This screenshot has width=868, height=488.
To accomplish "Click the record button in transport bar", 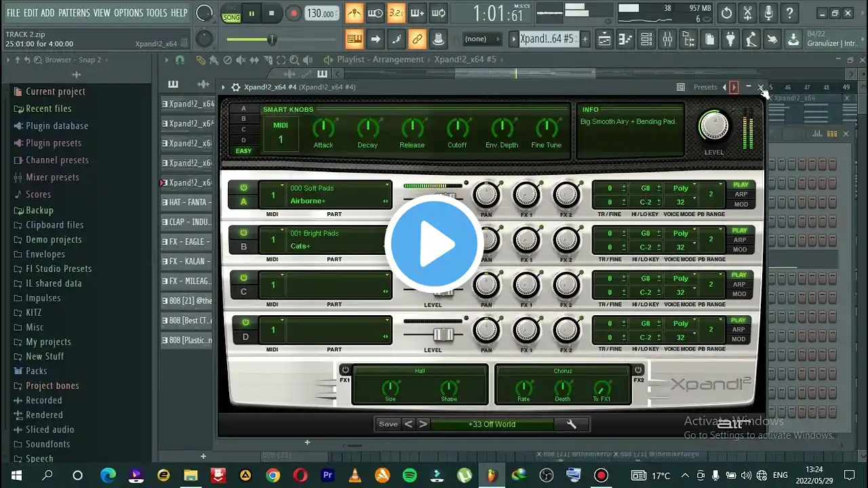I will (294, 13).
